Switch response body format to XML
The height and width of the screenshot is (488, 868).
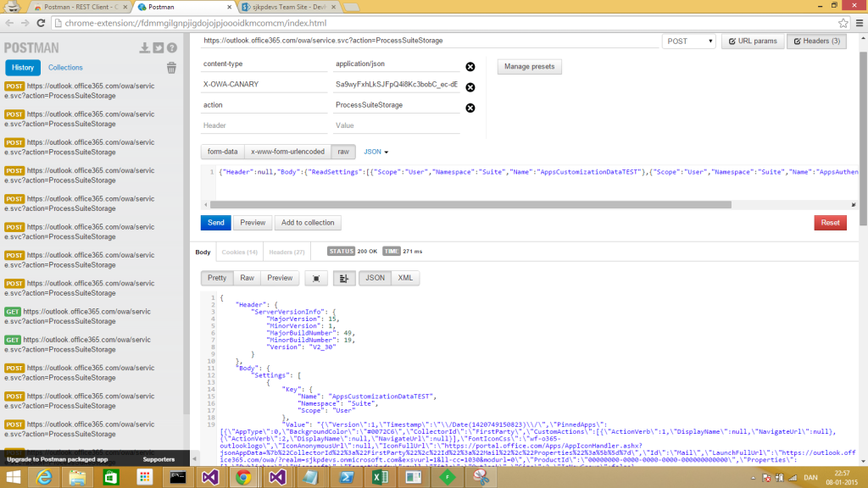403,278
